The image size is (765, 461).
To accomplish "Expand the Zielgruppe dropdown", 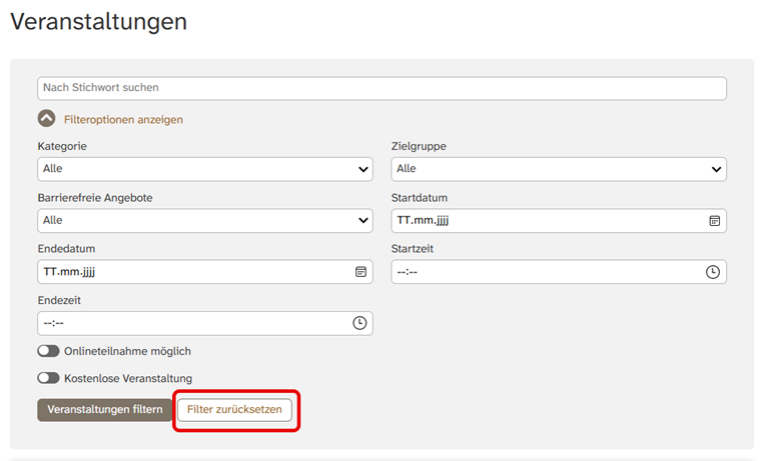I will 558,169.
